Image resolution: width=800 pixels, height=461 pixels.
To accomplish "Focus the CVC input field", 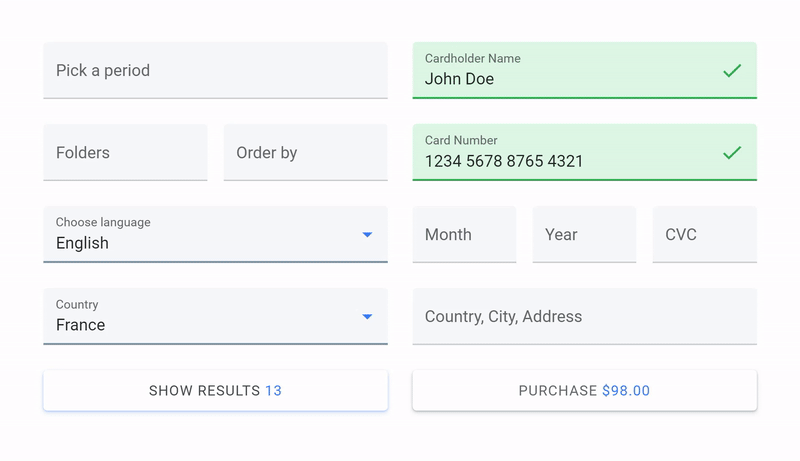I will [704, 235].
